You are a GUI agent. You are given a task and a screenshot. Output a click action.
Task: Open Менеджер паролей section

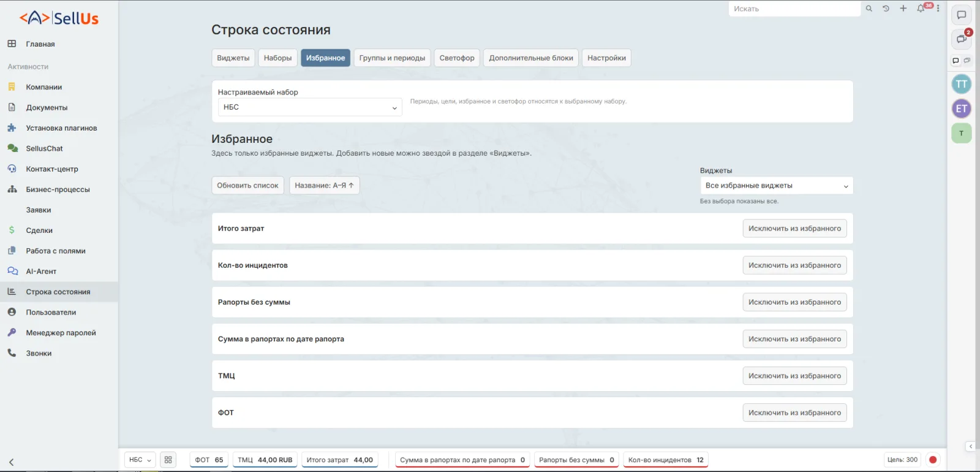[x=59, y=333]
